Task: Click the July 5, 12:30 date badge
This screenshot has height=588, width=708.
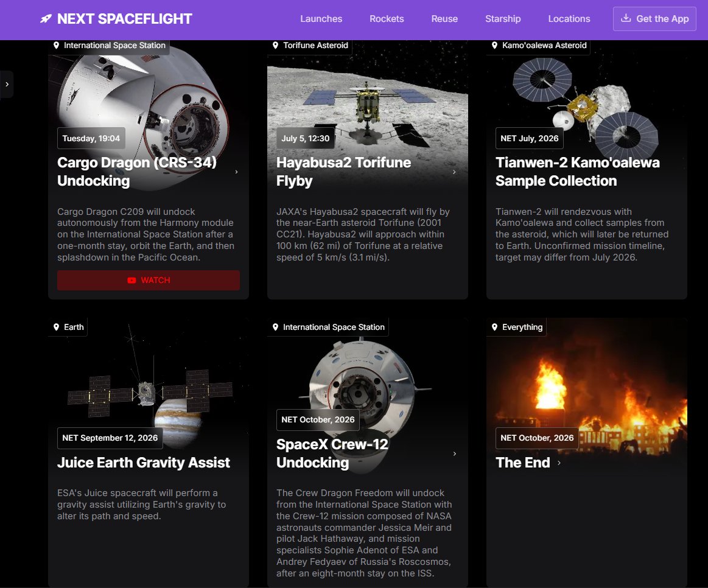Action: pos(305,138)
